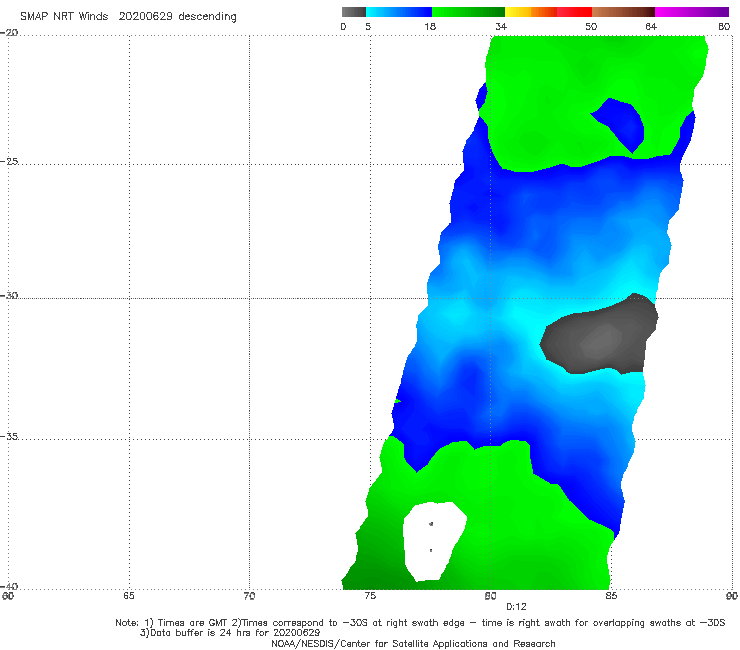Click the color bar label "64"
Screen dimensions: 740x650
pos(651,26)
